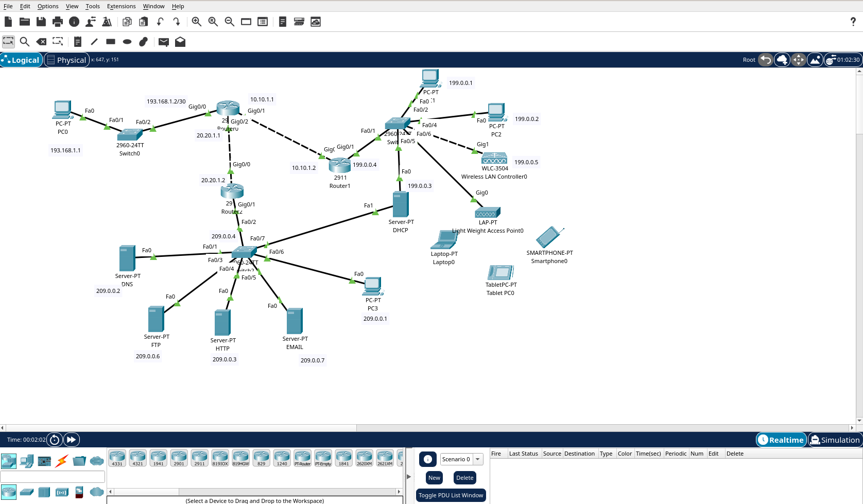The image size is (863, 504).
Task: Open scenario information icon
Action: pos(428,459)
